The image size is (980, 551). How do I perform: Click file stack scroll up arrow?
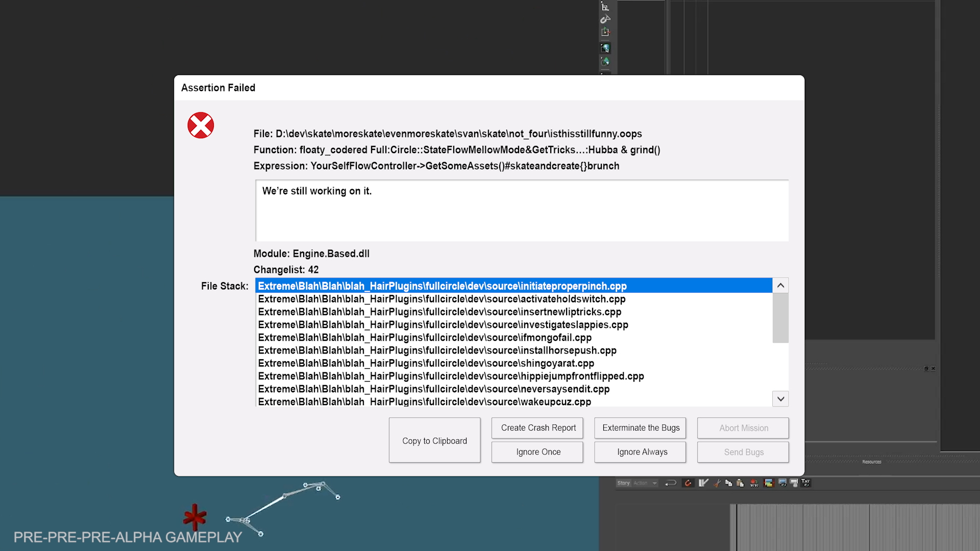(x=780, y=286)
